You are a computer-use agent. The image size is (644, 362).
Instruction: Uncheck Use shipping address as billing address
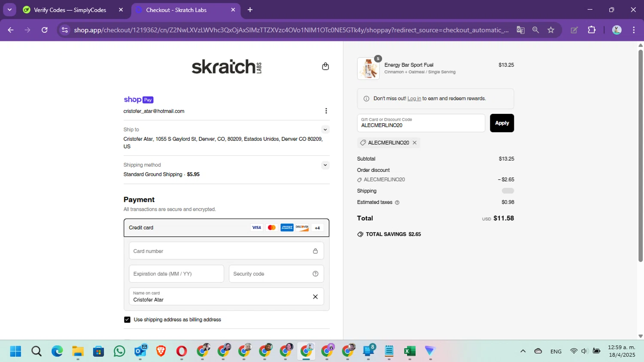pos(127,319)
